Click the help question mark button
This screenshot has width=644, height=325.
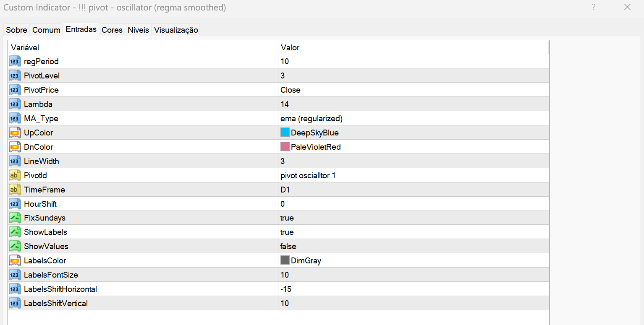594,7
